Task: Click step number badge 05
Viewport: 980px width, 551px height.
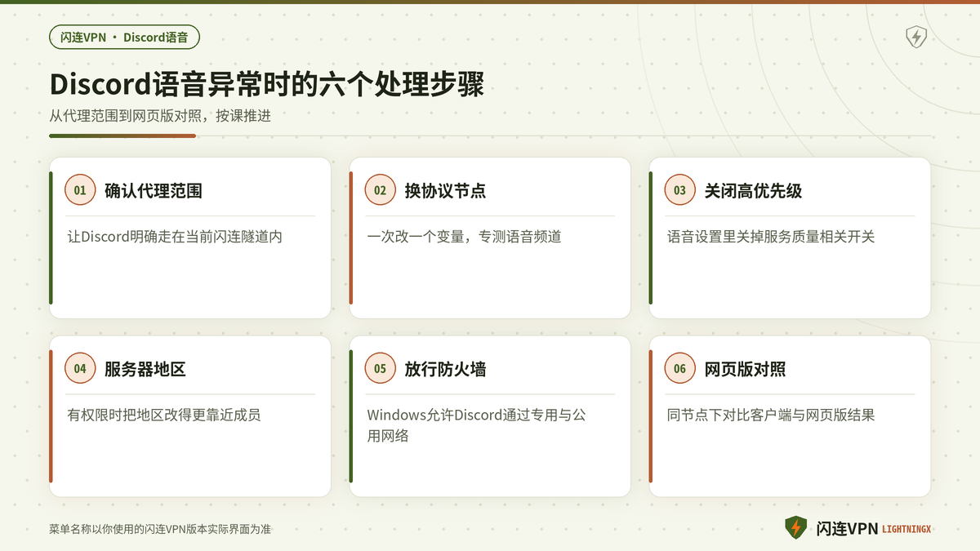Action: [380, 369]
